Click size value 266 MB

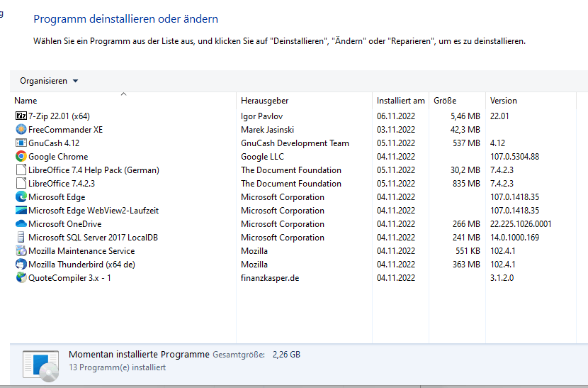[x=466, y=224]
